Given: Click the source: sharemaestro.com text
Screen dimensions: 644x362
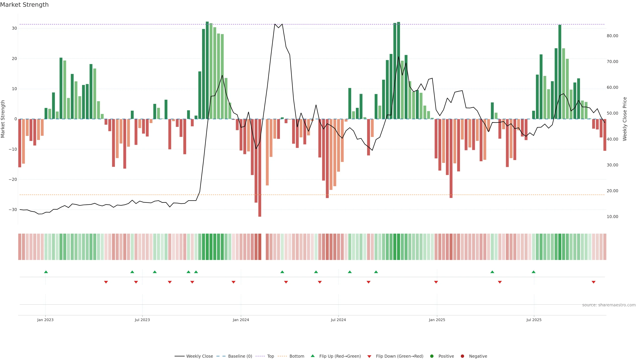Looking at the screenshot, I should (x=609, y=305).
